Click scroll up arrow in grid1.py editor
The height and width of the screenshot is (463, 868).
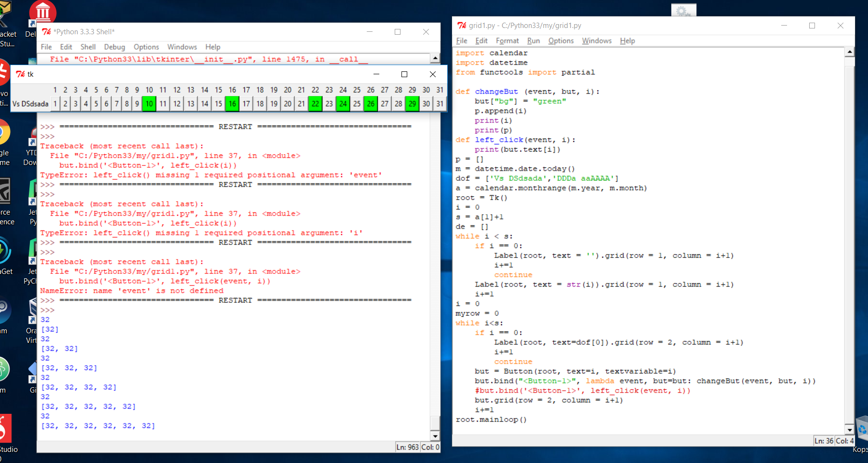point(850,52)
